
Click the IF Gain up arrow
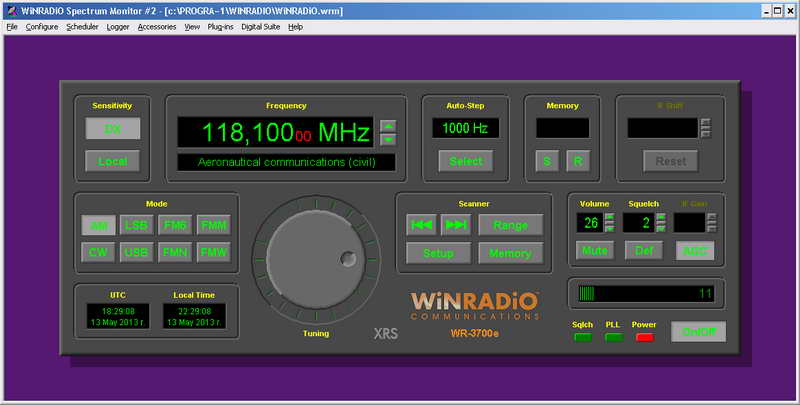[x=711, y=217]
